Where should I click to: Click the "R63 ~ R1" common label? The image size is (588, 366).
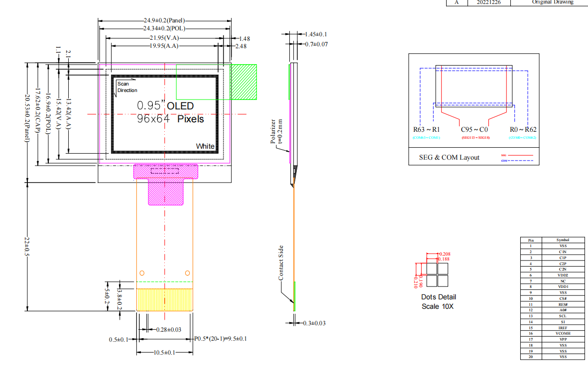click(426, 130)
